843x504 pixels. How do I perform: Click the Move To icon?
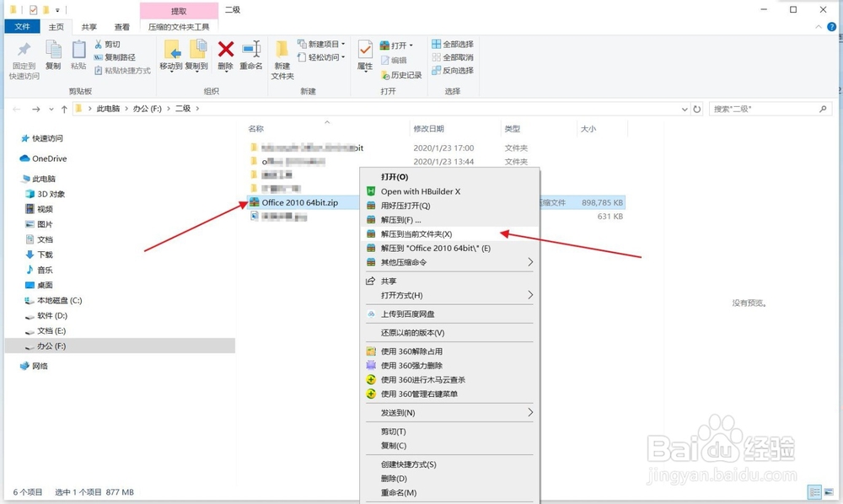coord(171,50)
